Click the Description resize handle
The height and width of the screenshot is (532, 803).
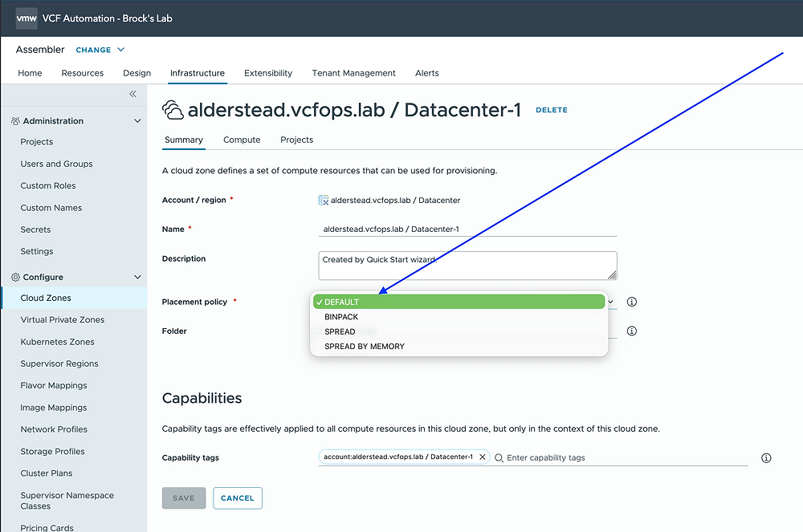point(613,275)
